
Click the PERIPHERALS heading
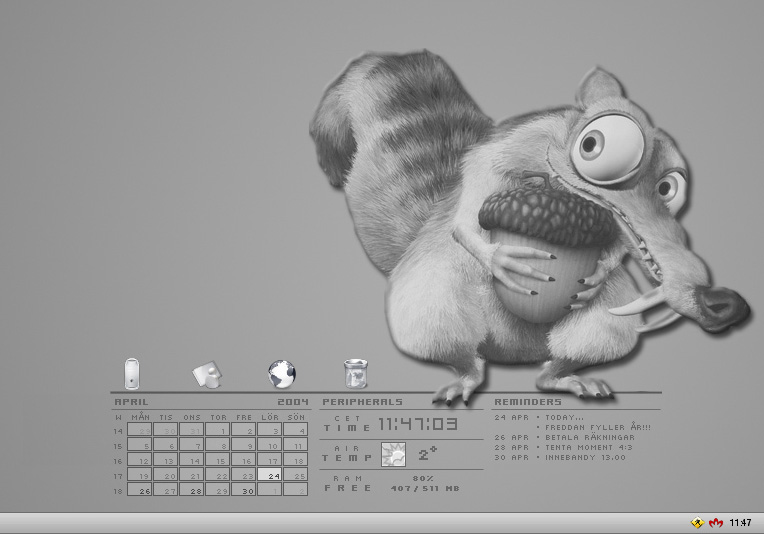pyautogui.click(x=363, y=402)
